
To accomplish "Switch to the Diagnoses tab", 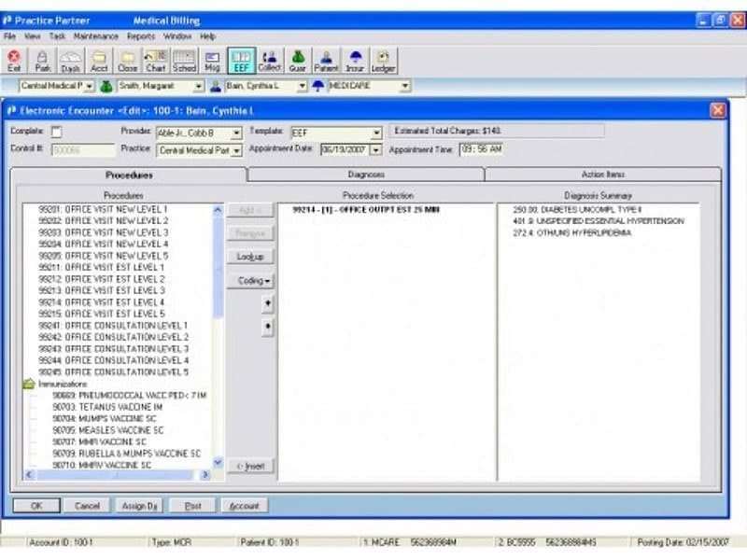I will click(365, 175).
